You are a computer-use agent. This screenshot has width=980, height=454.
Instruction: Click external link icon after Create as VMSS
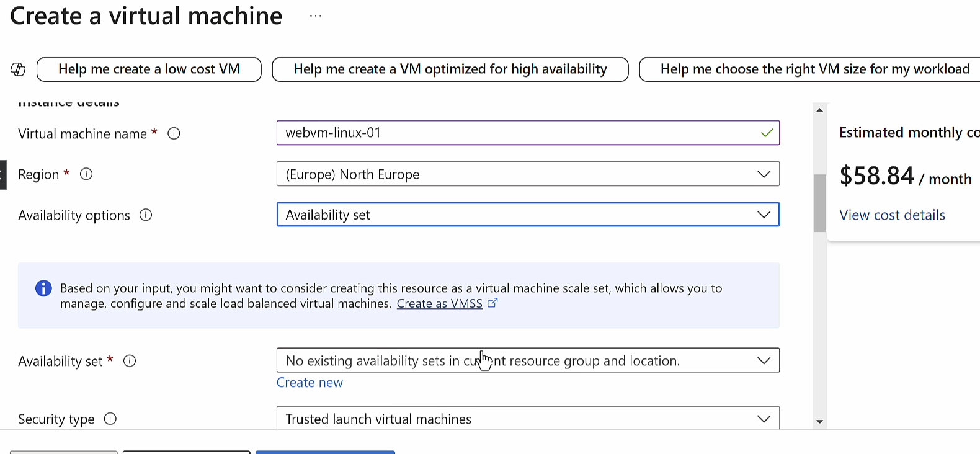click(492, 303)
